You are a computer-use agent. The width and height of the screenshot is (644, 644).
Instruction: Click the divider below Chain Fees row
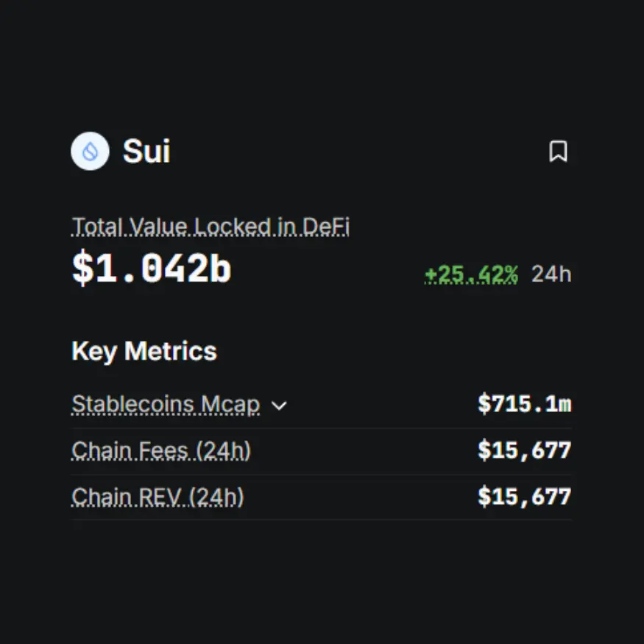pos(322,475)
